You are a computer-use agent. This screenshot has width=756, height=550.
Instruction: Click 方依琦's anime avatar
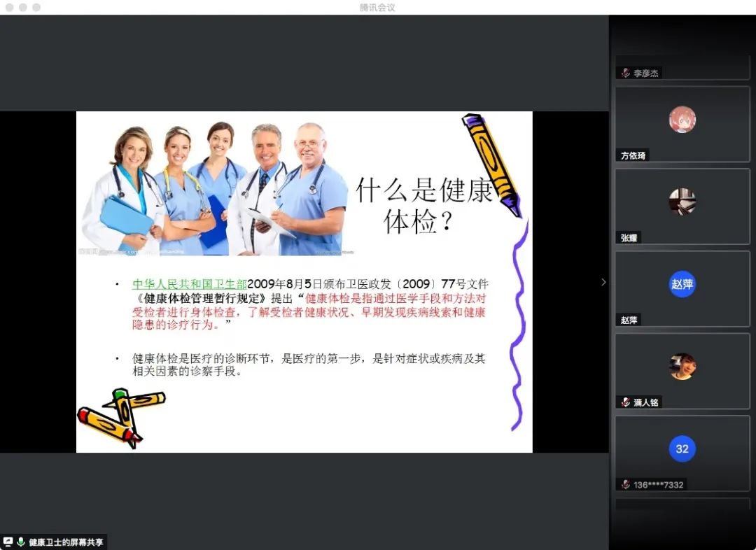pyautogui.click(x=682, y=120)
